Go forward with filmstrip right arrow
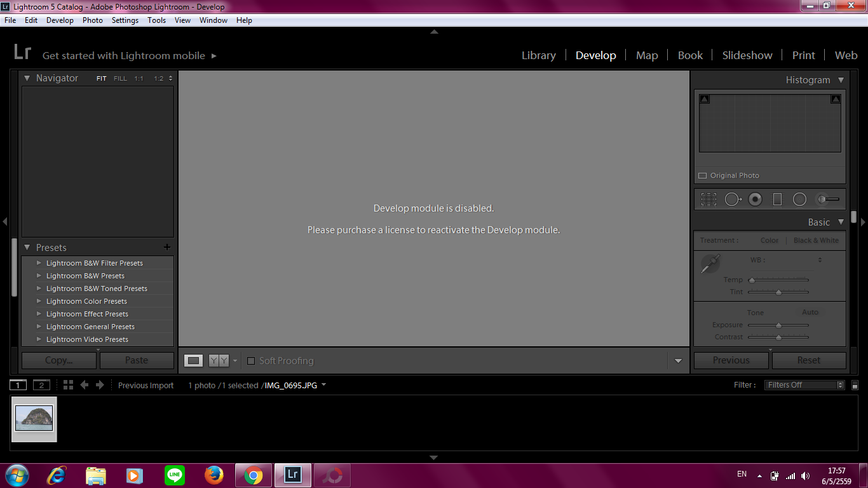 click(100, 385)
